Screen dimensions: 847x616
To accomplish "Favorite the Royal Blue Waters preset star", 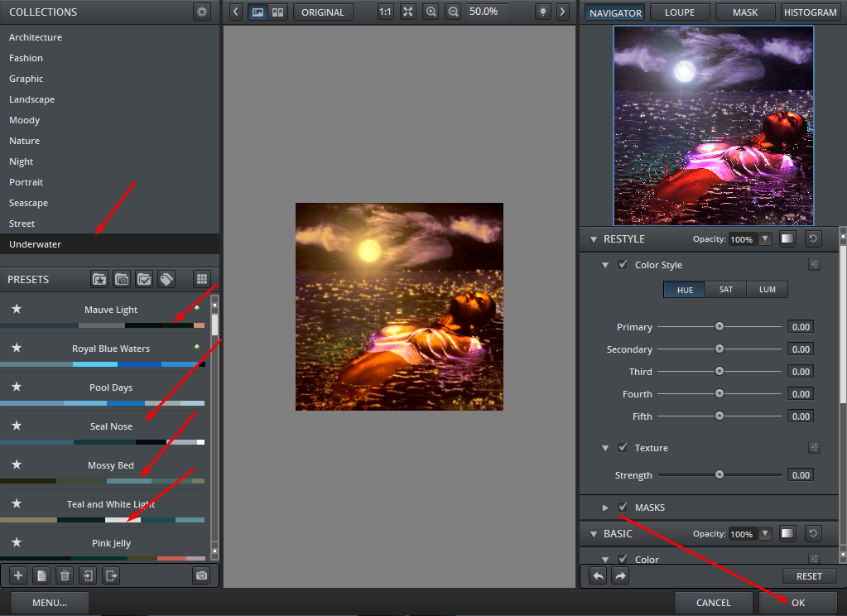I will coord(17,348).
